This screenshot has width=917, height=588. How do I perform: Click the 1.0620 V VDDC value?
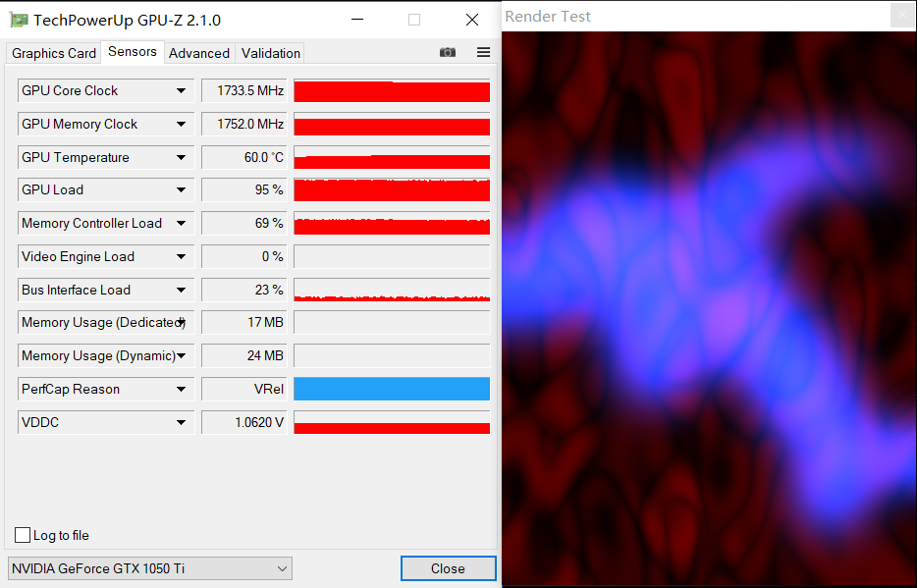point(244,422)
